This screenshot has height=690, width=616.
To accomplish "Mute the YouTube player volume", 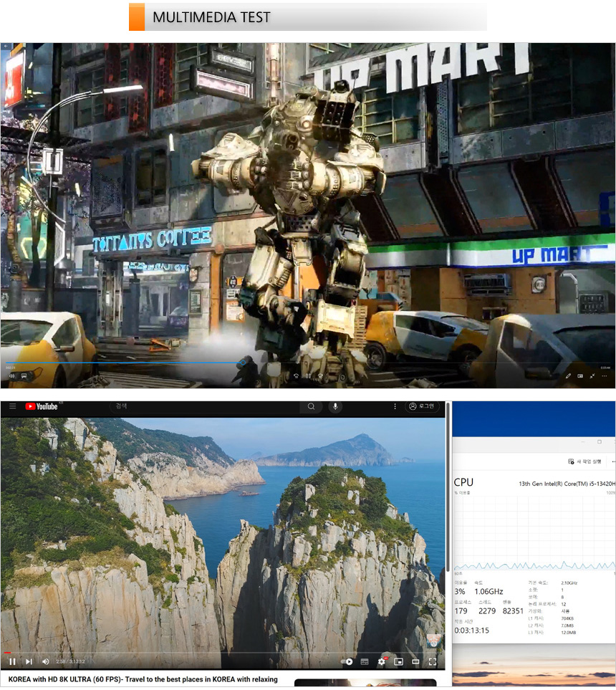I will (46, 661).
